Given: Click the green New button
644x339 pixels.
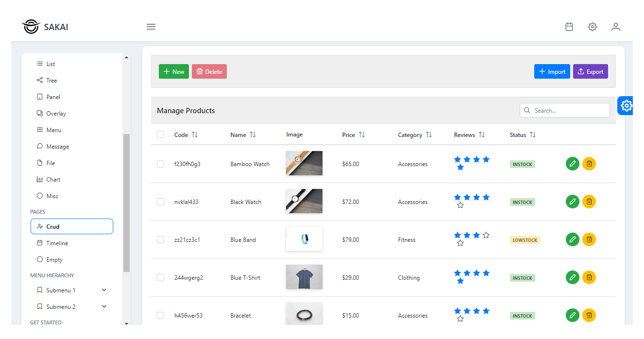Looking at the screenshot, I should click(174, 71).
